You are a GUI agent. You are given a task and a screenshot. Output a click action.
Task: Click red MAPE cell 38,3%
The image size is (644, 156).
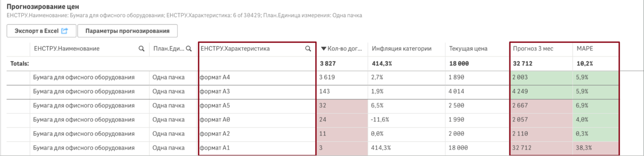coord(584,148)
